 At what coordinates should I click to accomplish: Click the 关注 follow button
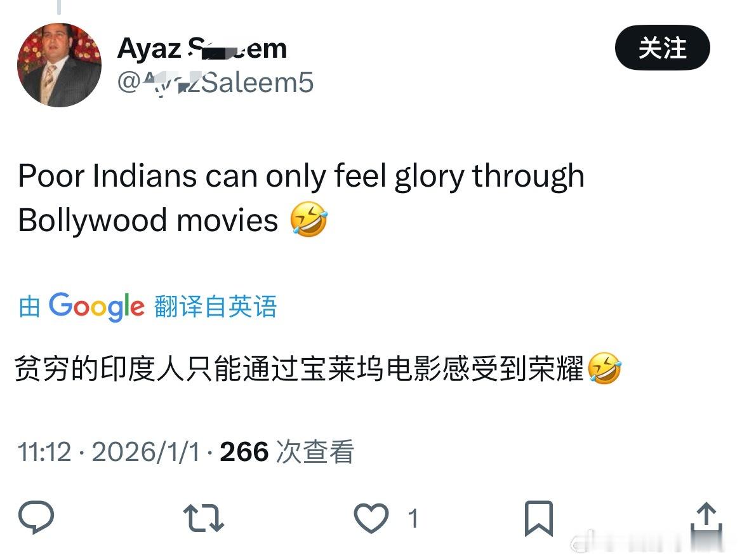pyautogui.click(x=663, y=48)
